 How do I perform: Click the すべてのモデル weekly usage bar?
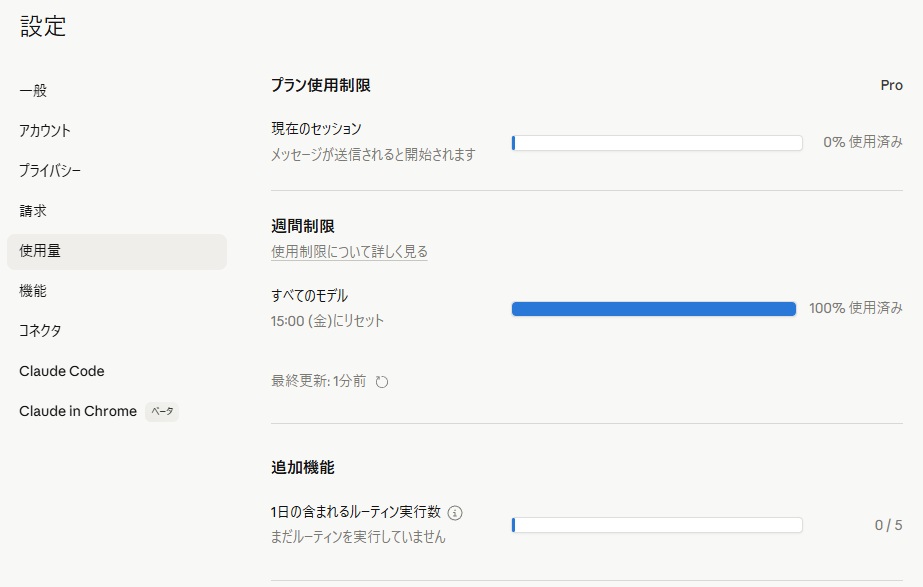(654, 309)
